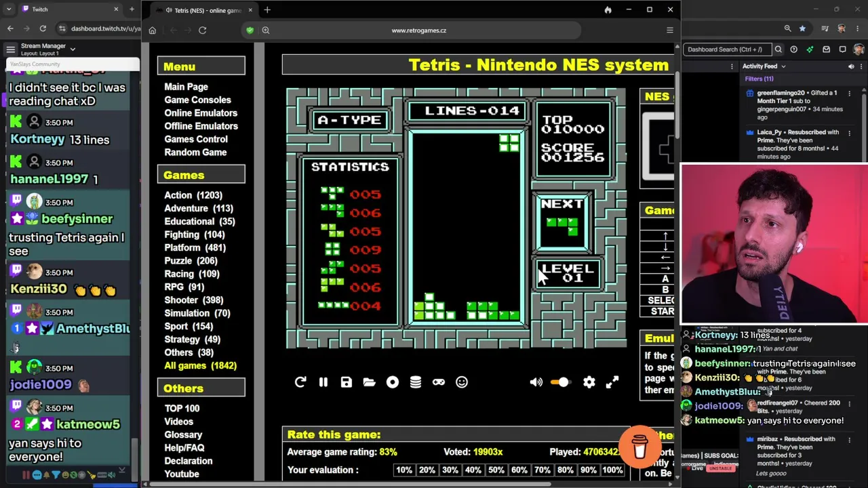Open TOP 100 under Others
This screenshot has width=868, height=488.
[182, 409]
